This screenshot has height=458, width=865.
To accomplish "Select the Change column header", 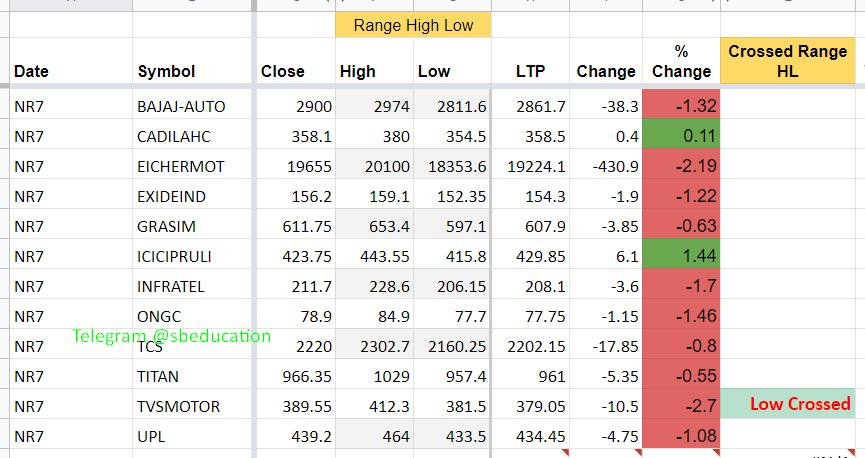I will (606, 61).
